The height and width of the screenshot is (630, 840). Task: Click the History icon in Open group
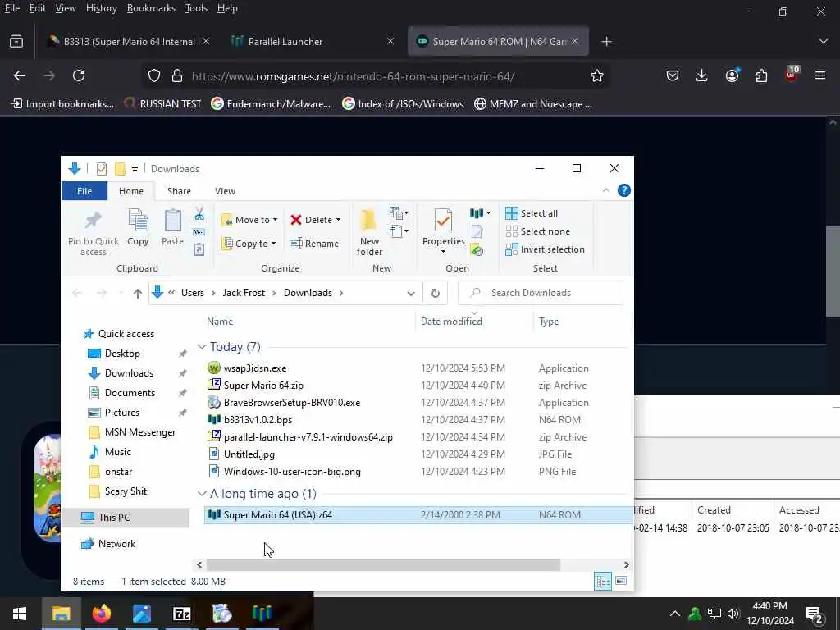[x=477, y=249]
